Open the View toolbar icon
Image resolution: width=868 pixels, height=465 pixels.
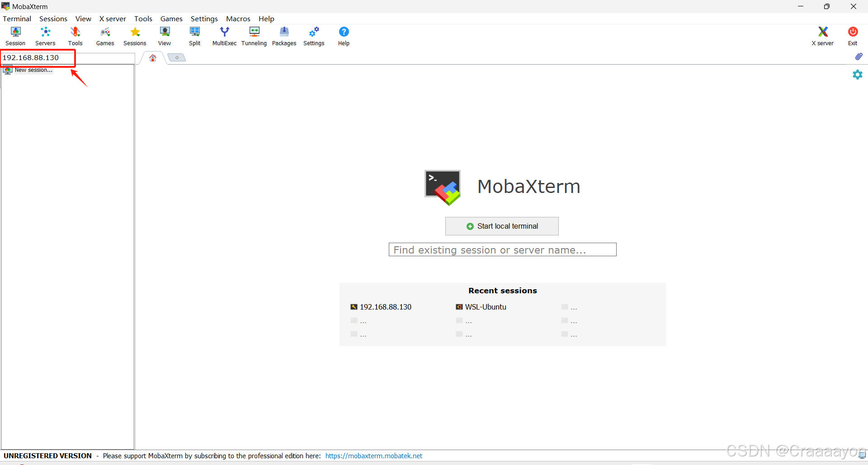click(165, 36)
